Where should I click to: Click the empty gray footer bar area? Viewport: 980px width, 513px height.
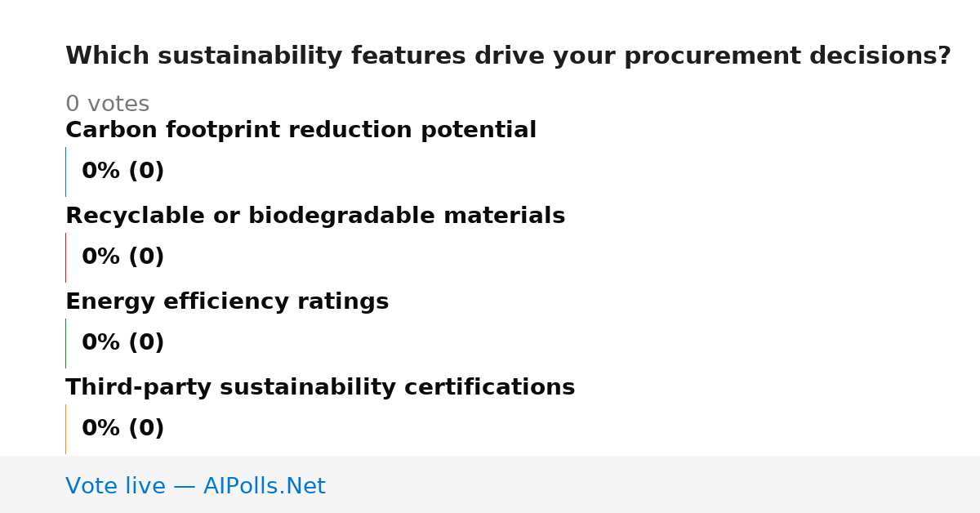point(653,484)
